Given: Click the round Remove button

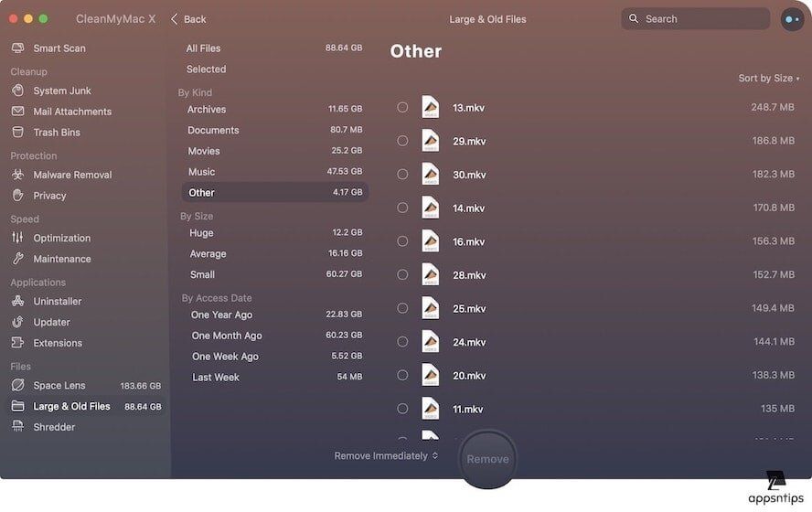Looking at the screenshot, I should (487, 459).
